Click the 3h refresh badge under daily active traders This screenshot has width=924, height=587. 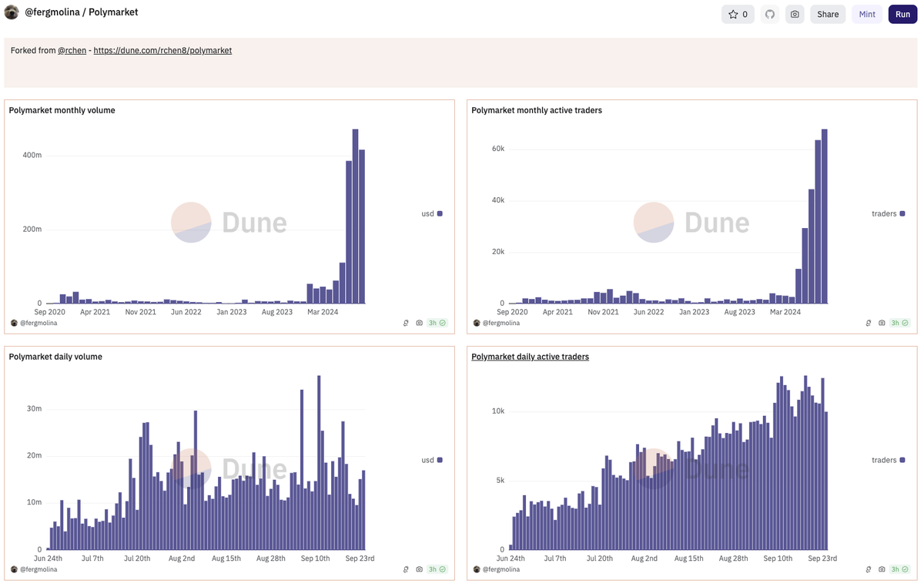tap(899, 569)
